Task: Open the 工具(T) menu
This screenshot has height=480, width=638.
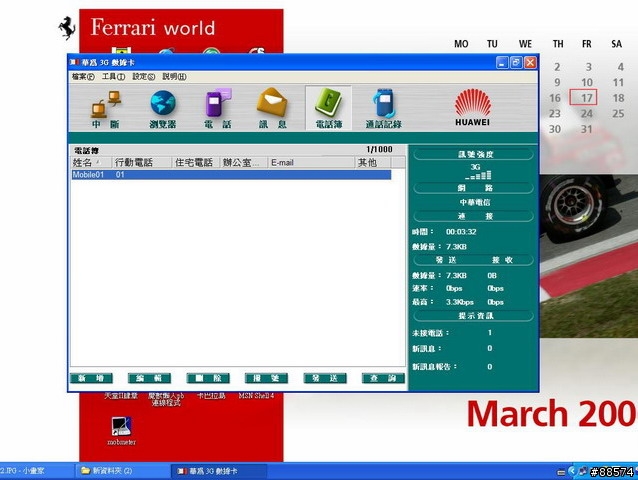Action: pyautogui.click(x=114, y=76)
